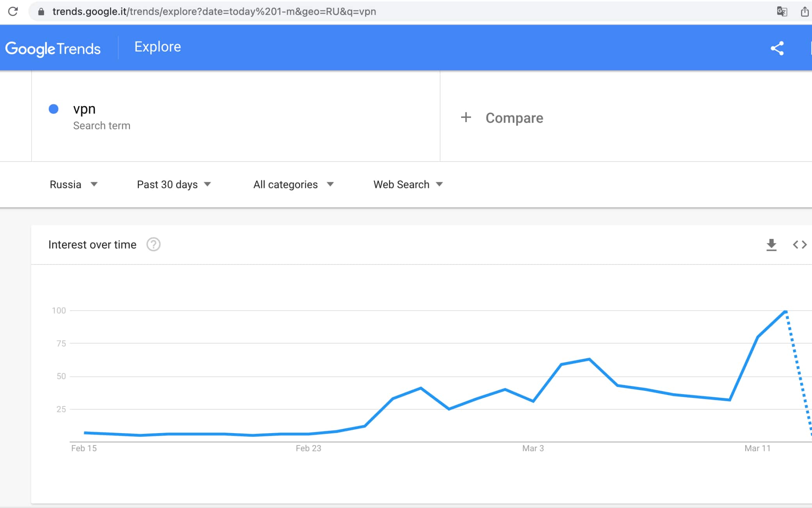Image resolution: width=812 pixels, height=508 pixels.
Task: Click the translate page icon
Action: (x=782, y=11)
